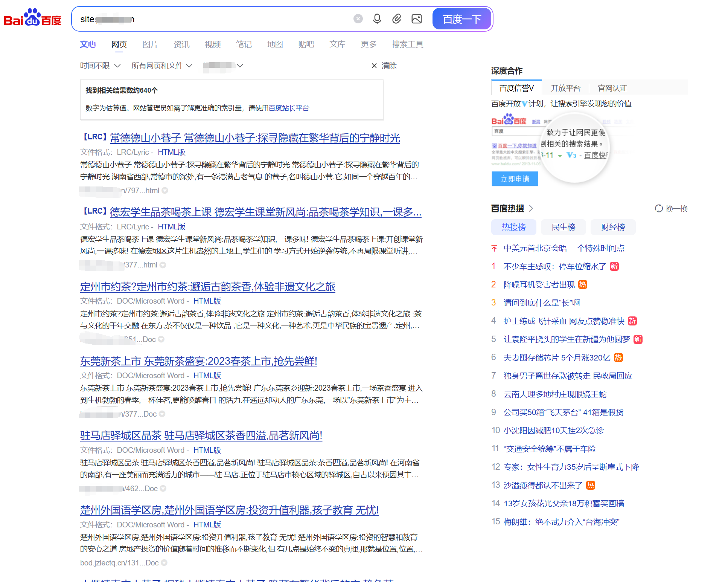Image resolution: width=728 pixels, height=582 pixels.
Task: Click info icon after 131...Doc URL
Action: 164,563
